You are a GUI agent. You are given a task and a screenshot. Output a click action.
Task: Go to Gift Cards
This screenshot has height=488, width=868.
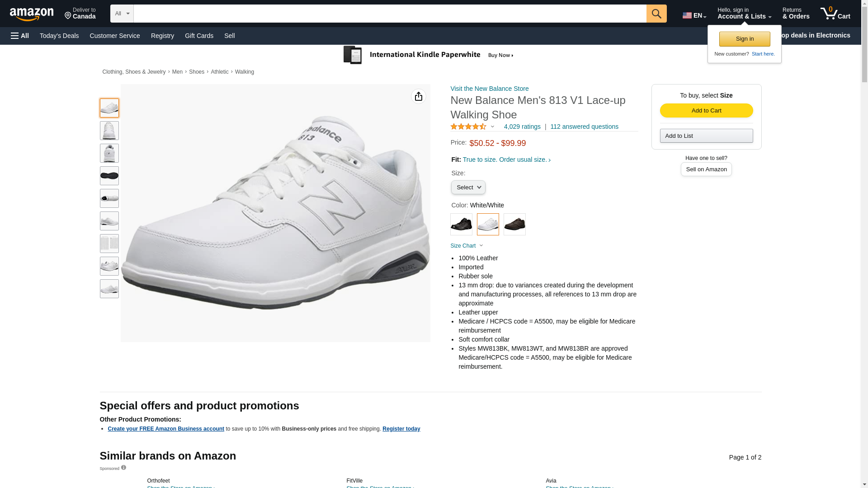point(199,36)
